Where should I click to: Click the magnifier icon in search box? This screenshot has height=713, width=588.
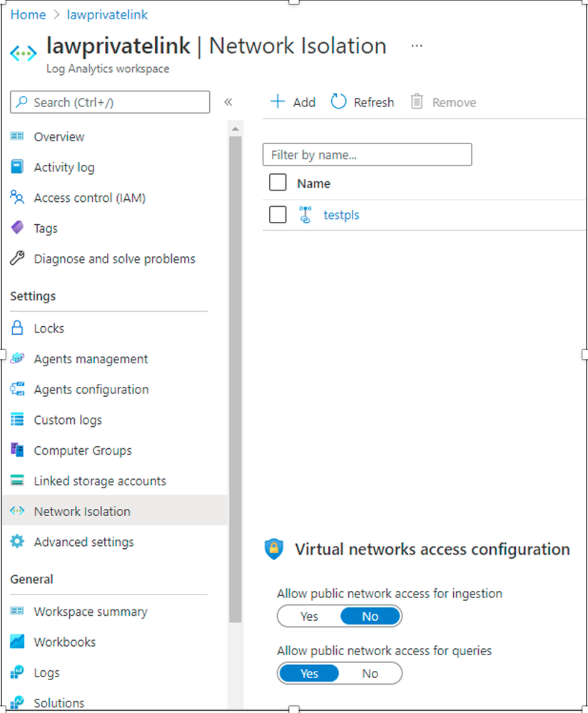[x=21, y=102]
